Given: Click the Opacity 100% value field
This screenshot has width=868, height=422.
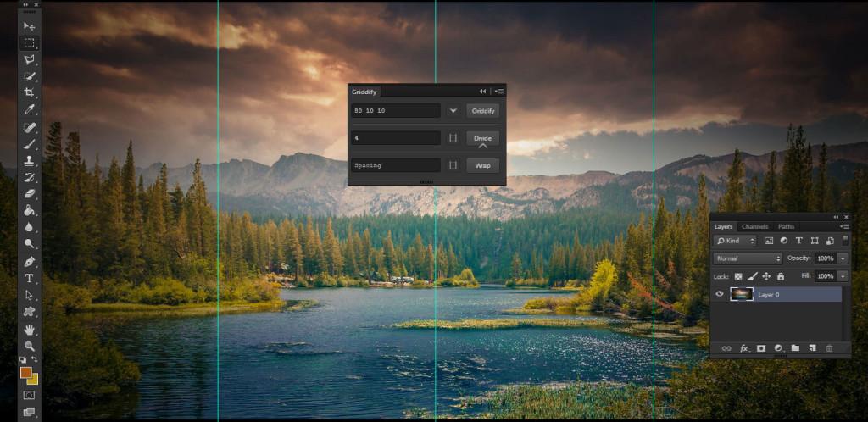Looking at the screenshot, I should (x=825, y=258).
